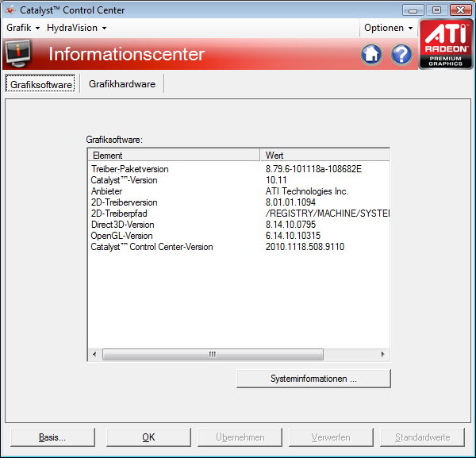Image resolution: width=476 pixels, height=458 pixels.
Task: Switch to the Grafikhardware tab
Action: click(122, 84)
